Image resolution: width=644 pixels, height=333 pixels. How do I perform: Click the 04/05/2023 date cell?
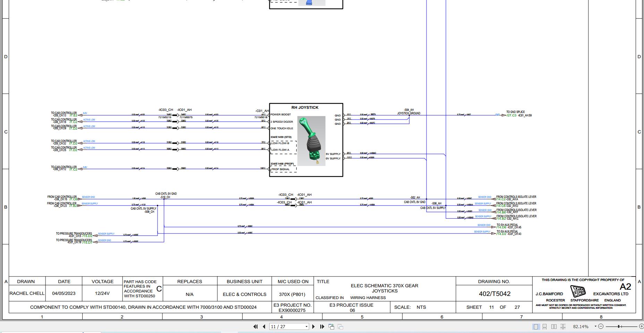[x=64, y=293]
